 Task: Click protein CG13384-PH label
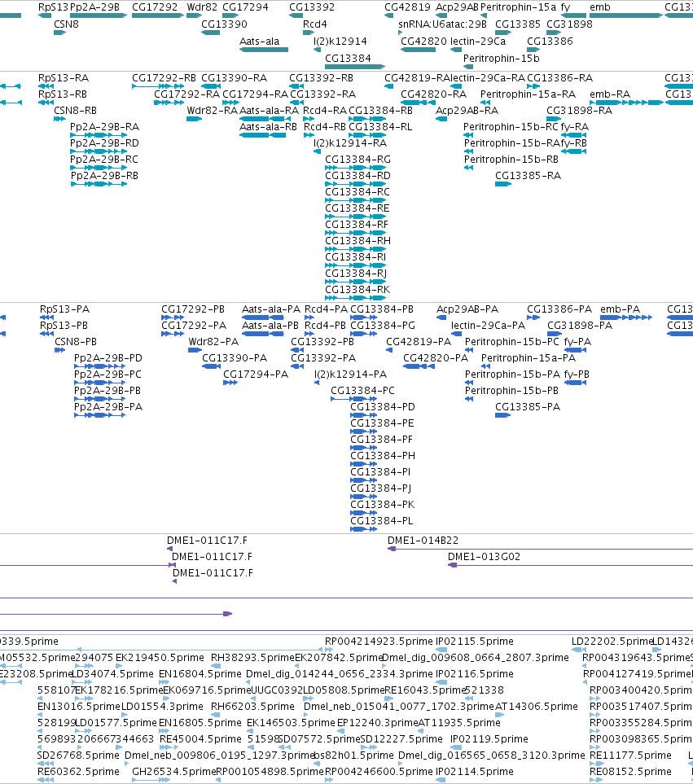(x=383, y=455)
